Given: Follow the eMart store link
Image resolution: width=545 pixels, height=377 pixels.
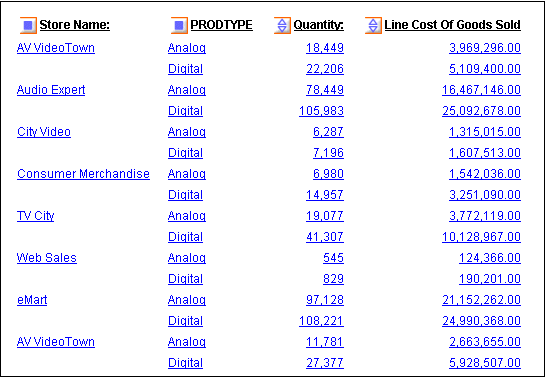Looking at the screenshot, I should (32, 300).
